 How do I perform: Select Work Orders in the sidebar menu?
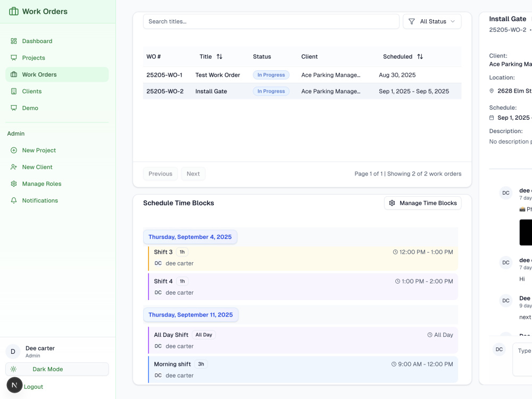57,74
